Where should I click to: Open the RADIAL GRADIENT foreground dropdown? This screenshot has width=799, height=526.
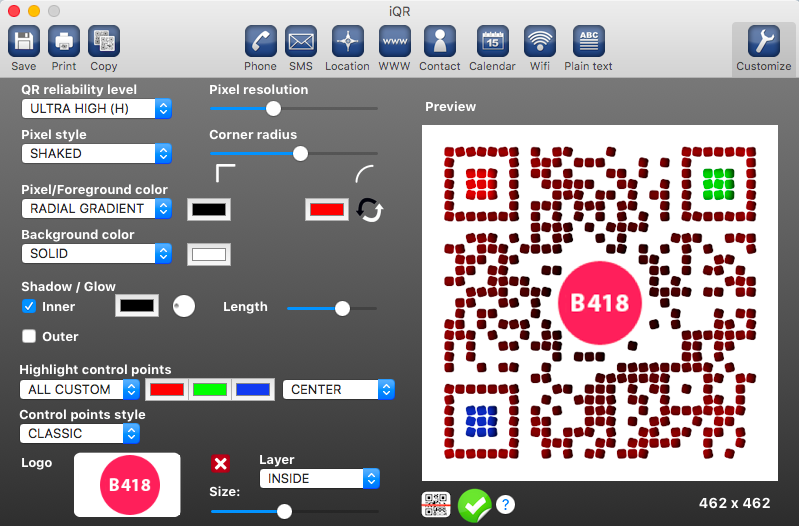[x=96, y=208]
